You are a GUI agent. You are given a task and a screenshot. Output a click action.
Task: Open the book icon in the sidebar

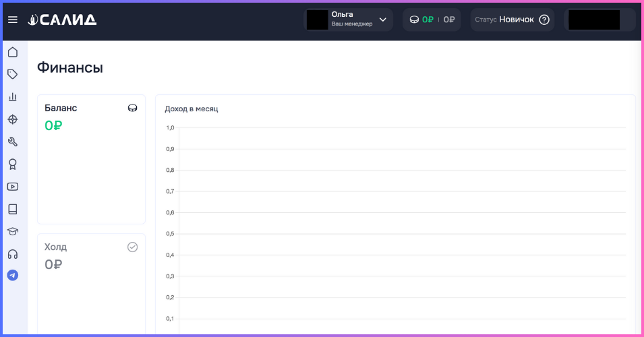tap(13, 209)
